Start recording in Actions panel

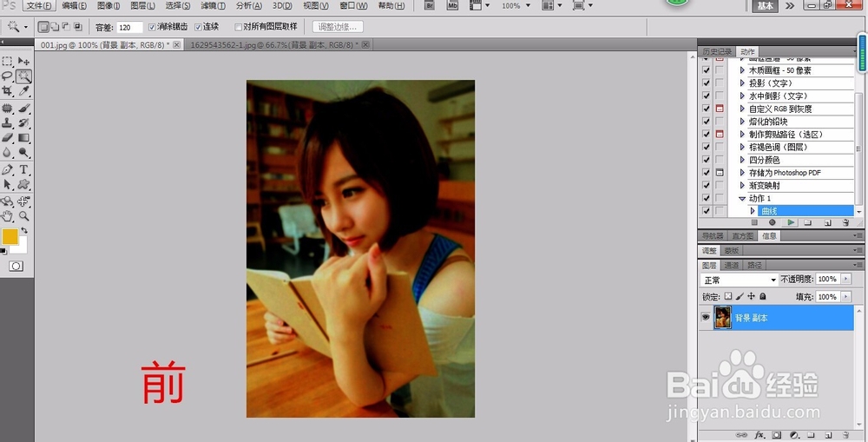click(x=773, y=222)
